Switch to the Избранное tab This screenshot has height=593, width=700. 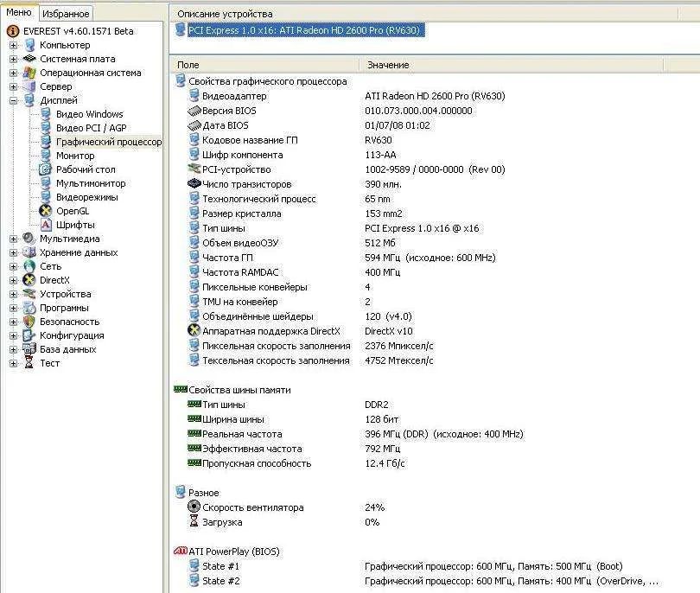[x=66, y=14]
